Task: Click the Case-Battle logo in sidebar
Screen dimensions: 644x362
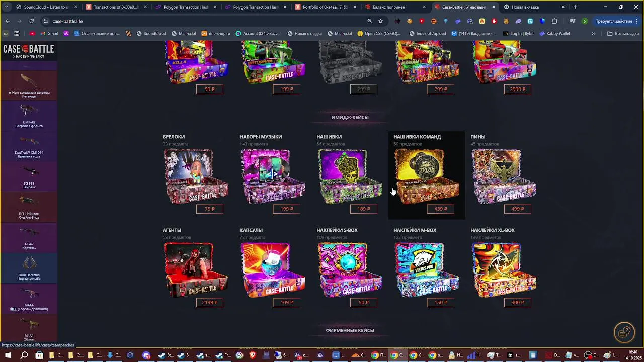Action: (x=29, y=50)
